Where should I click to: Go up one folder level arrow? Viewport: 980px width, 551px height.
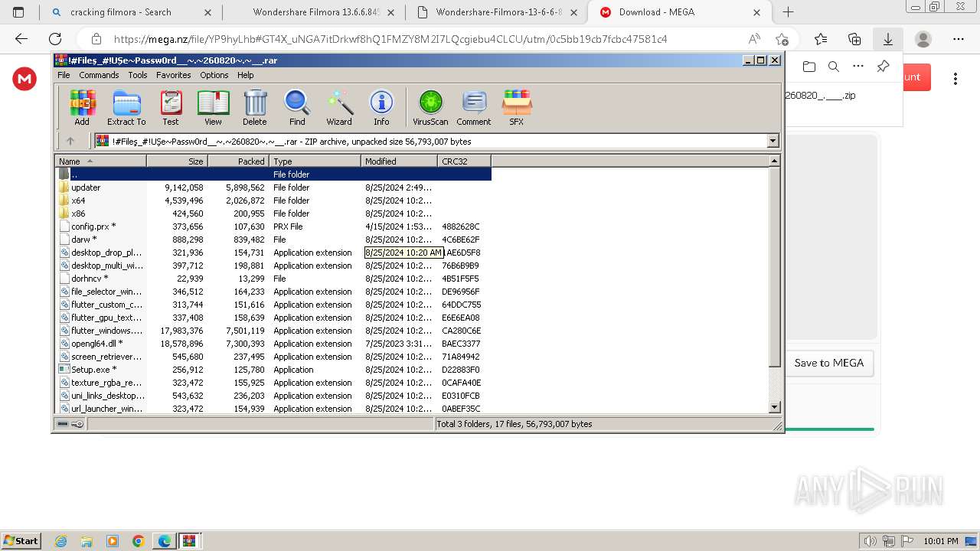[x=70, y=141]
